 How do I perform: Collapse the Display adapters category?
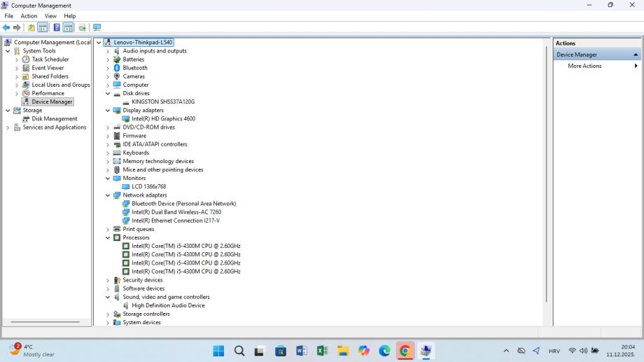pyautogui.click(x=108, y=110)
